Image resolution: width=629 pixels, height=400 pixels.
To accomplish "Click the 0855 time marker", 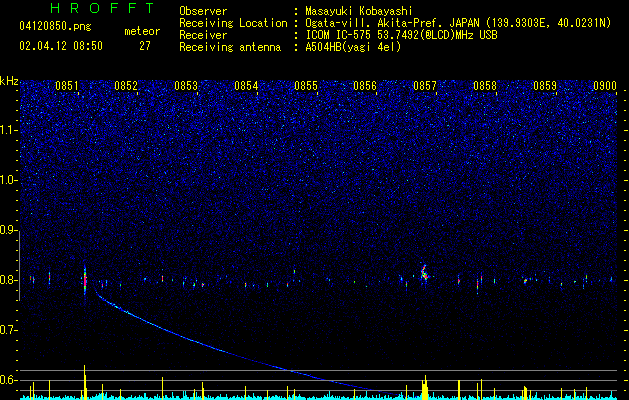I will (306, 86).
